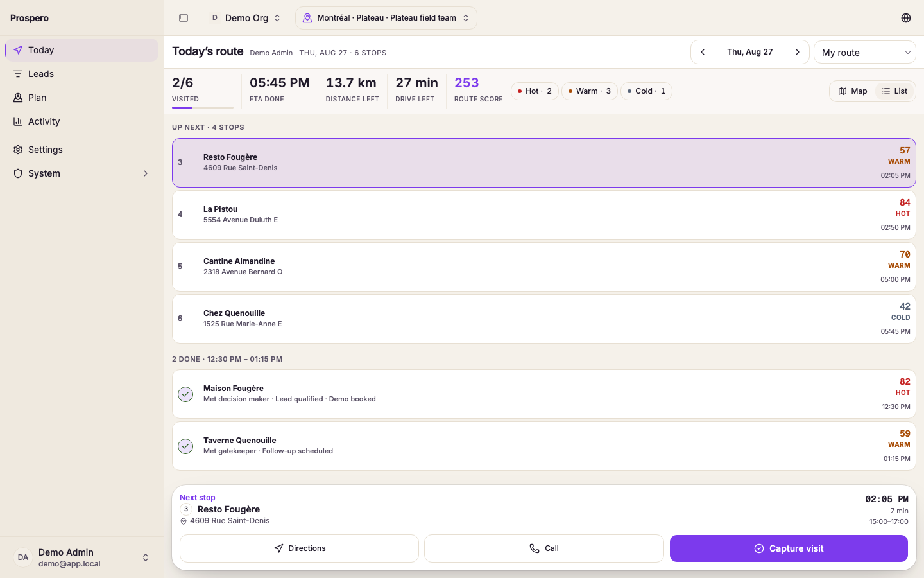Image resolution: width=924 pixels, height=578 pixels.
Task: Click the Call button
Action: 544,548
